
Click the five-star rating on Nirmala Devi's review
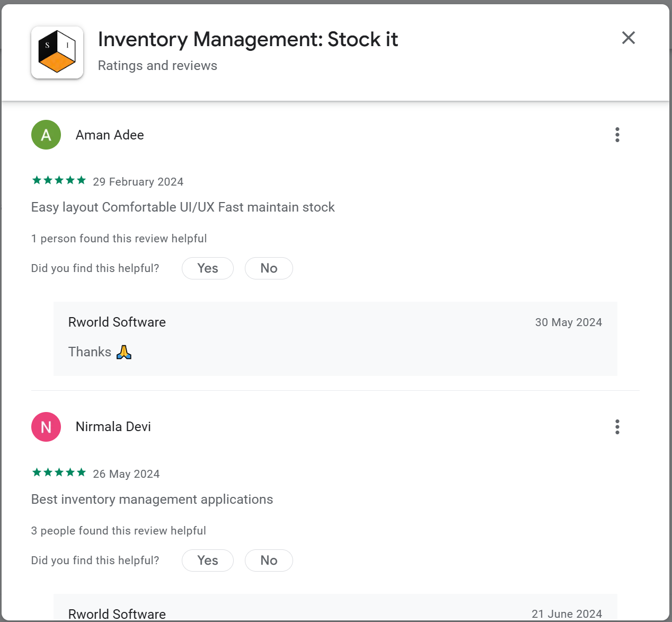[x=59, y=472]
